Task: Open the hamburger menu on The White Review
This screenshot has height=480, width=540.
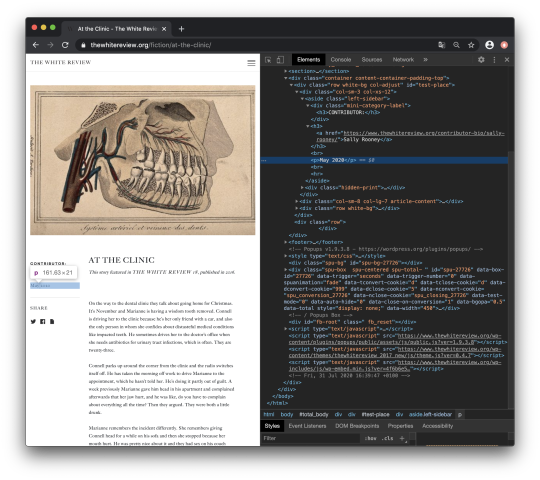Action: pos(251,63)
